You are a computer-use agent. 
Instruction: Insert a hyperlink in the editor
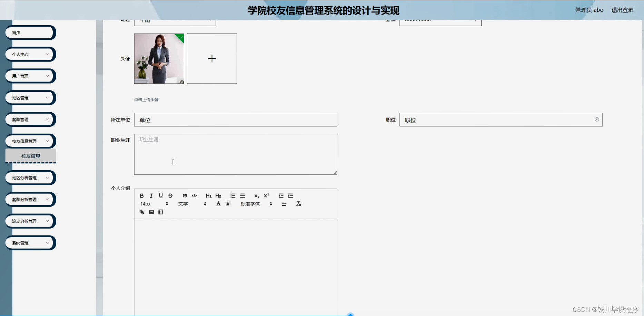pos(141,212)
